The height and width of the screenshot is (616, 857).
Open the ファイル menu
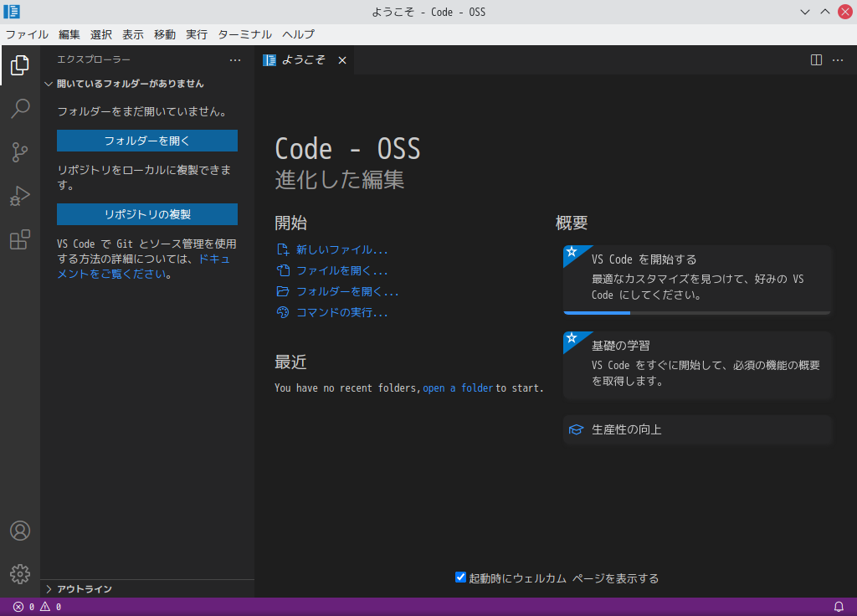(27, 34)
